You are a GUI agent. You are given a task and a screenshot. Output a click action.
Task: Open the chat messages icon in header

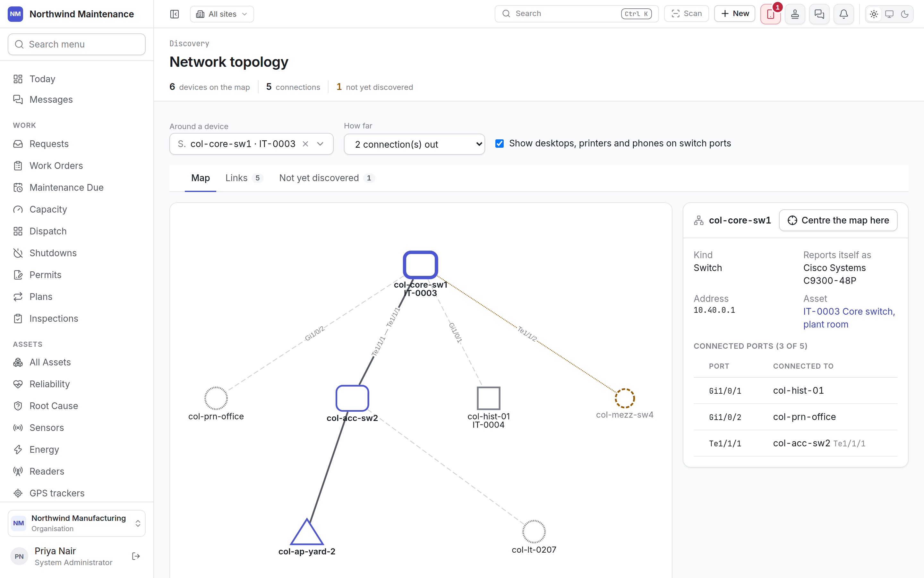point(819,14)
